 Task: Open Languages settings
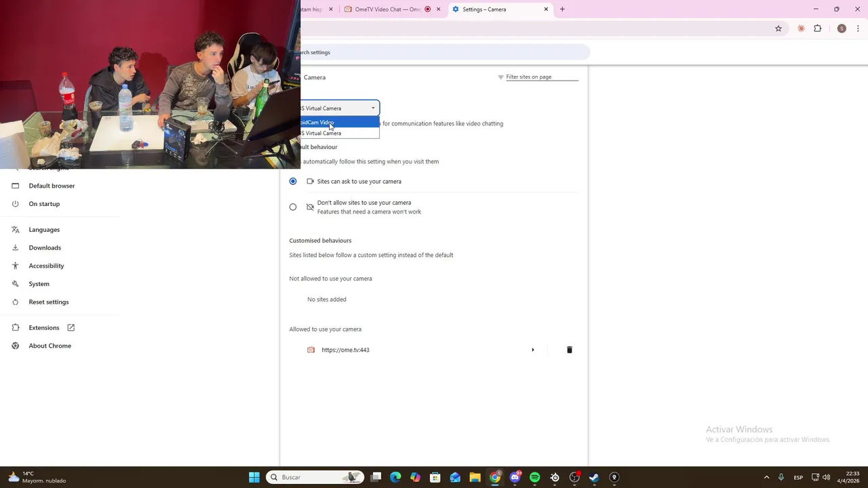(44, 230)
